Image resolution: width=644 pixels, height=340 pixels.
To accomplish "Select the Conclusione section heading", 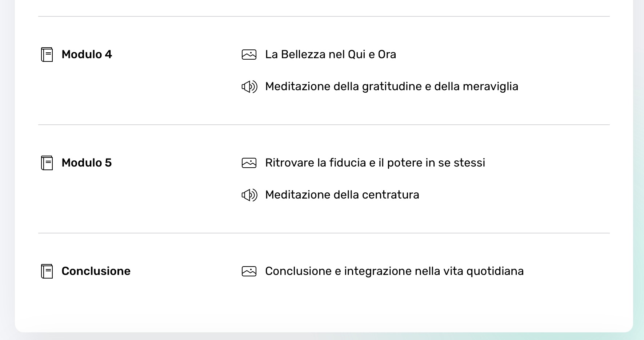I will [x=96, y=271].
